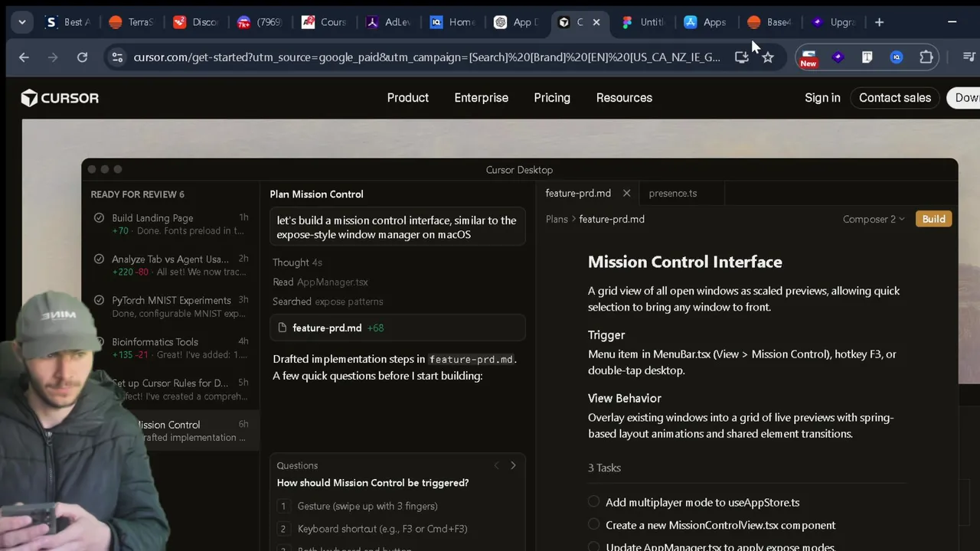Screen dimensions: 980x551
Task: Open the PyTorch MNIST Experiments task
Action: point(171,307)
